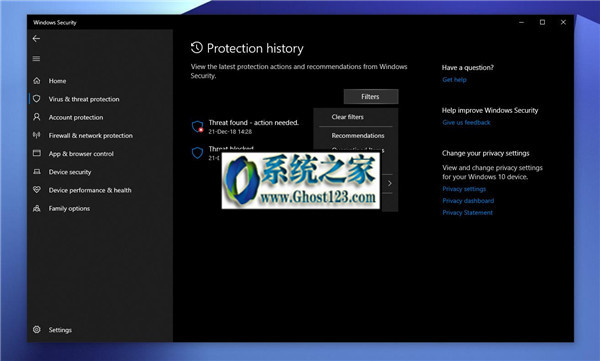Choose Recommendations in the filter menu

click(358, 136)
